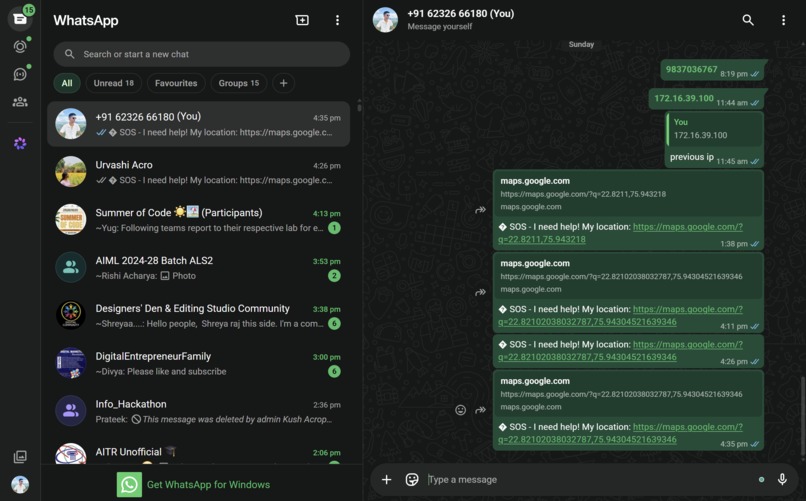Open Summer of Code (Participants) chat
This screenshot has height=501, width=806.
tap(198, 219)
